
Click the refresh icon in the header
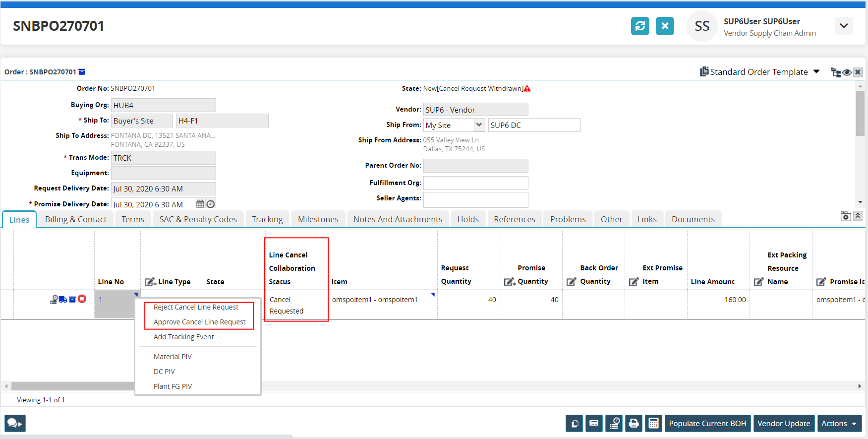640,26
